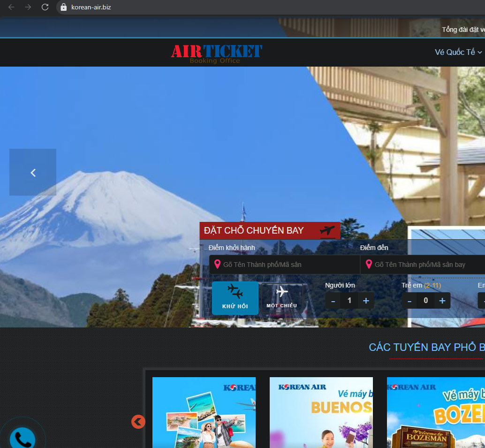Click destination field location pin icon
This screenshot has width=485, height=448.
pyautogui.click(x=369, y=264)
